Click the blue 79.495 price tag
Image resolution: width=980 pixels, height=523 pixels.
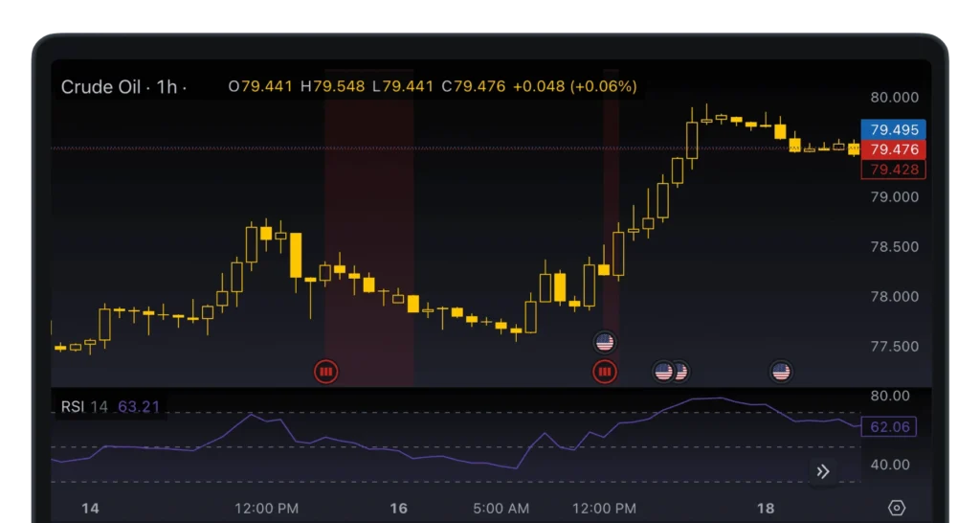[894, 129]
